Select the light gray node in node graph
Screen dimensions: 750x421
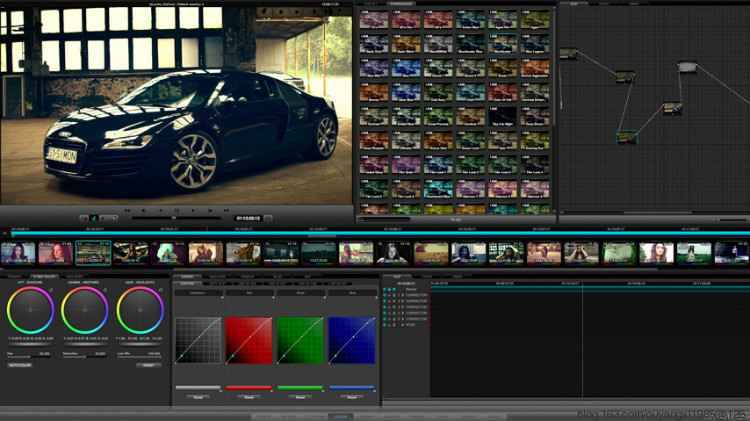pyautogui.click(x=687, y=66)
